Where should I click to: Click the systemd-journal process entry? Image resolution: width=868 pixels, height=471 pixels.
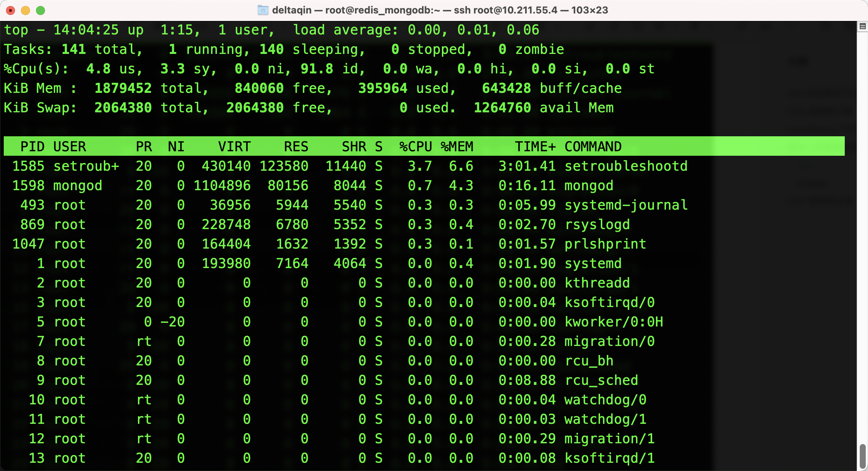[x=626, y=205]
